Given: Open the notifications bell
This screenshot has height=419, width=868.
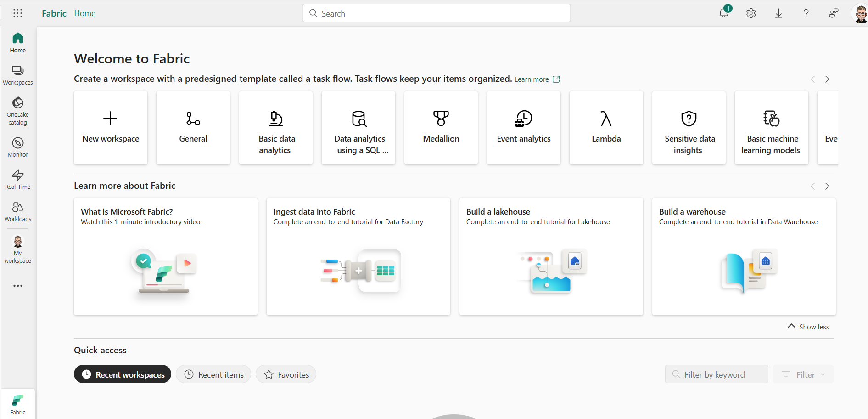Looking at the screenshot, I should [x=724, y=13].
